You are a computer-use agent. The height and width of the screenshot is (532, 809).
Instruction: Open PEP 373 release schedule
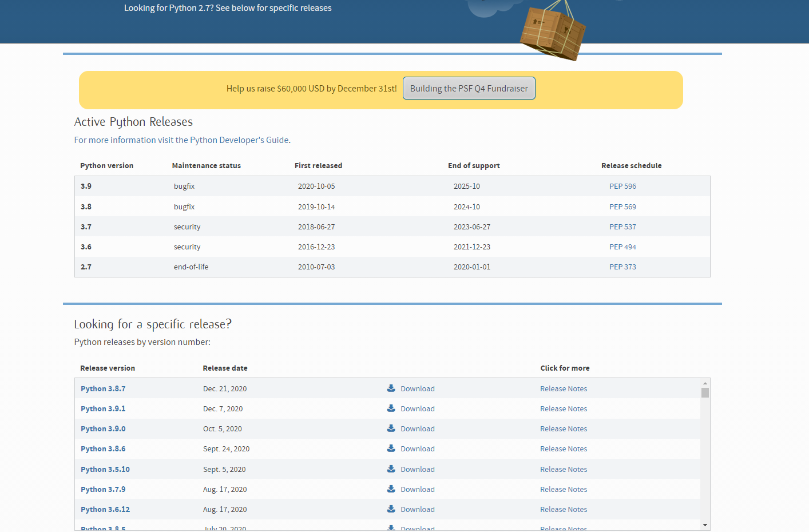pyautogui.click(x=622, y=267)
